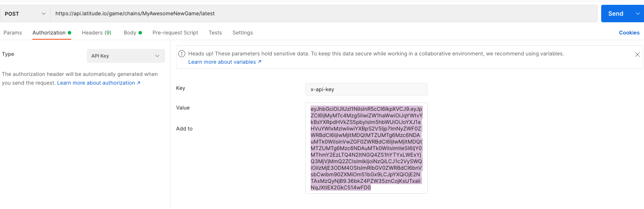
Task: Open the POST method dropdown
Action: pos(25,14)
